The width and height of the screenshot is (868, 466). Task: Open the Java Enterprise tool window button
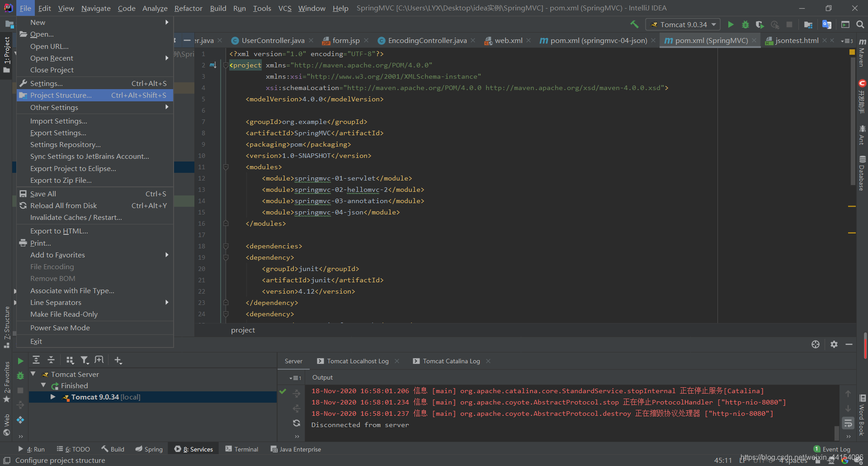click(x=296, y=449)
